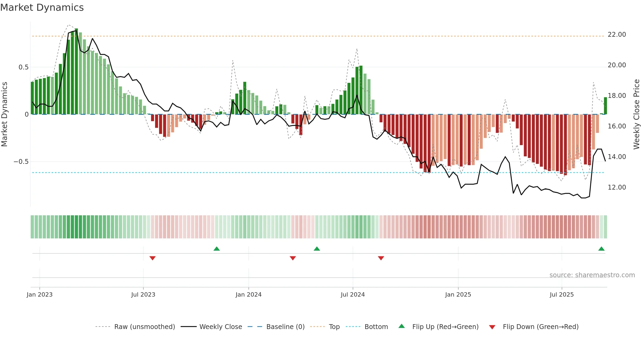Select the green flip-up marker near May 2024
Viewport: 644px width, 362px height.
[x=317, y=249]
